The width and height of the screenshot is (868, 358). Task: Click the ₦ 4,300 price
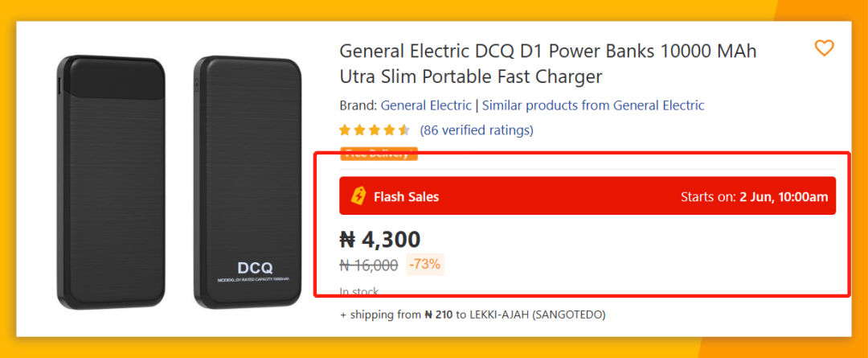pos(380,239)
